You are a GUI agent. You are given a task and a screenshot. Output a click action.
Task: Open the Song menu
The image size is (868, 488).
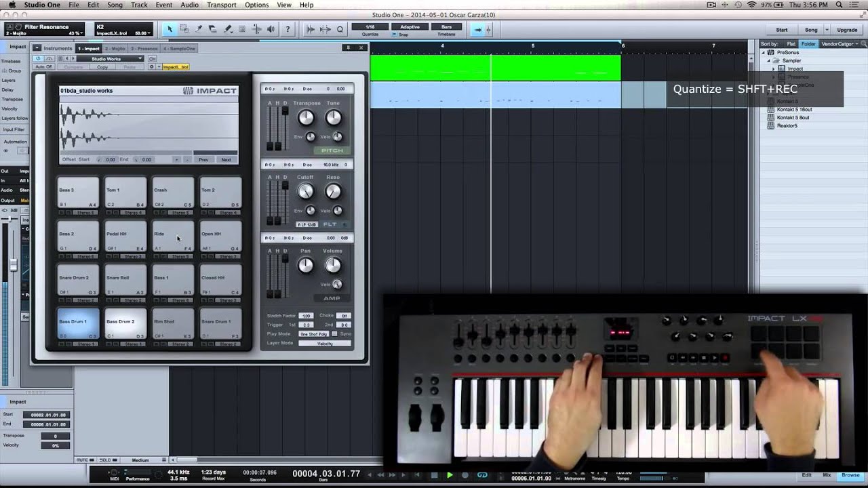[115, 5]
